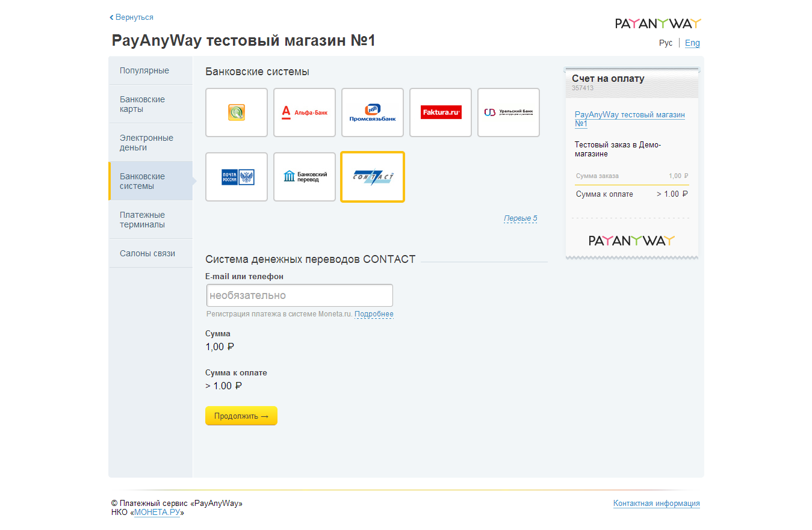Follow the МОНЕТА.РУ footer link
The width and height of the screenshot is (812, 530).
[x=157, y=513]
